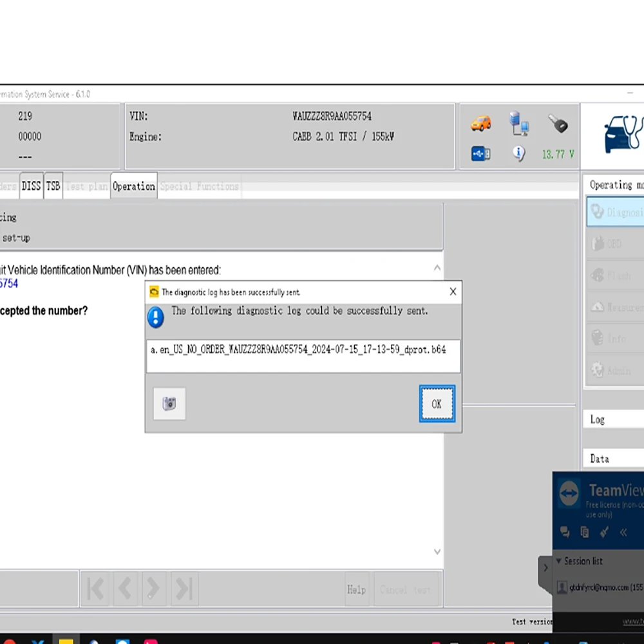
Task: Select Measurement operating mode
Action: click(x=615, y=307)
